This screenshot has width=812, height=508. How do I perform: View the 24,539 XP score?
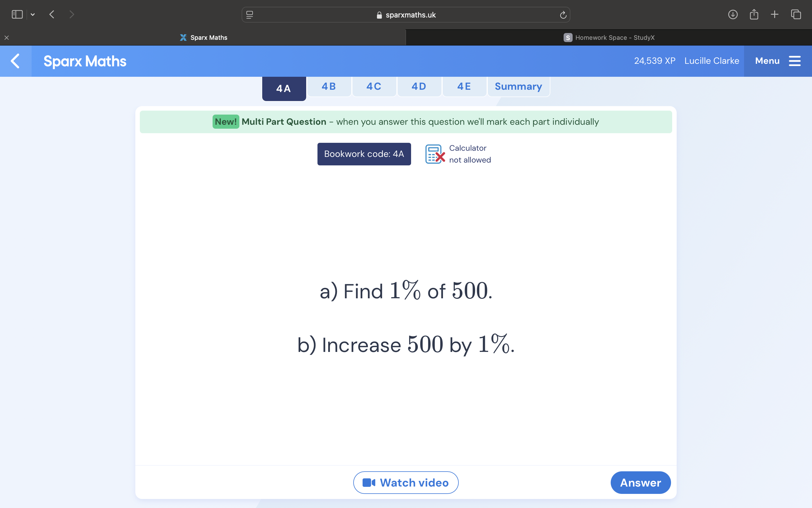[x=655, y=61]
